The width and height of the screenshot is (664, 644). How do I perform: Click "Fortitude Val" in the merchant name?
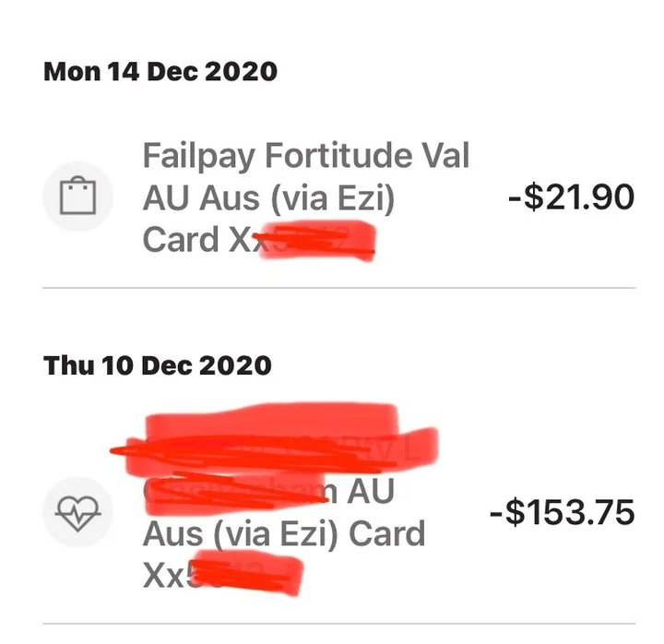pyautogui.click(x=367, y=156)
